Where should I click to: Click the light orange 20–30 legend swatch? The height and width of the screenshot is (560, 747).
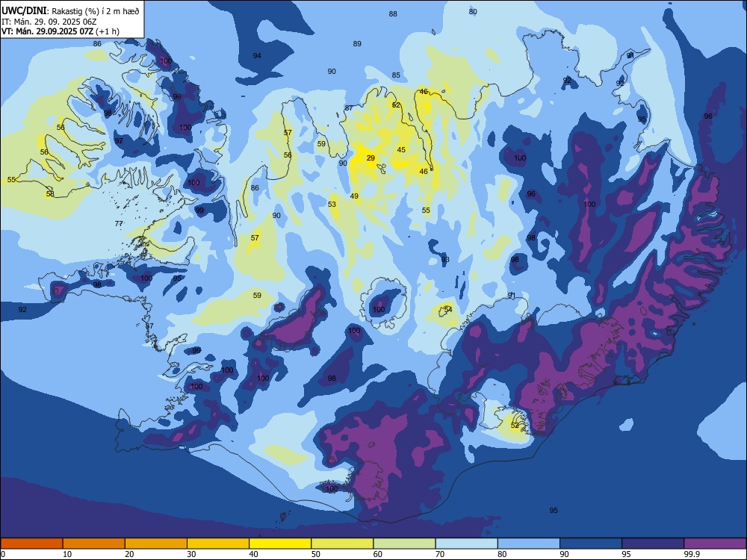[x=156, y=544]
